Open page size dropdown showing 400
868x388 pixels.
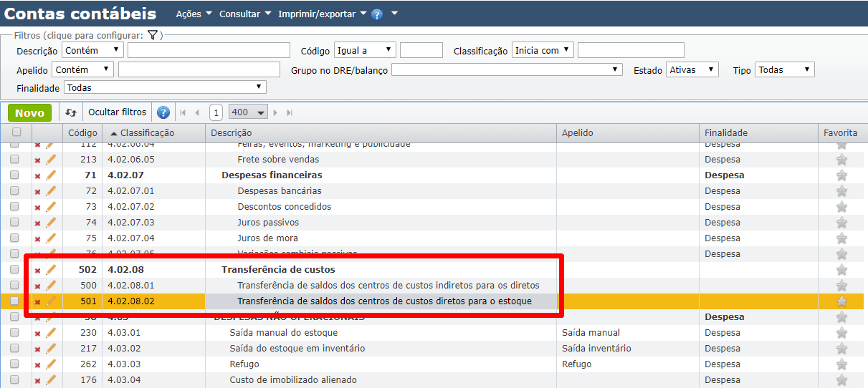(248, 112)
